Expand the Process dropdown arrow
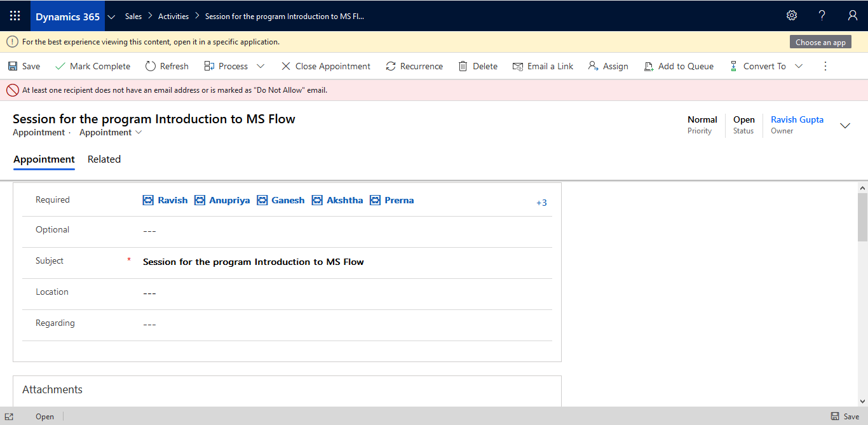Image resolution: width=868 pixels, height=425 pixels. (261, 66)
